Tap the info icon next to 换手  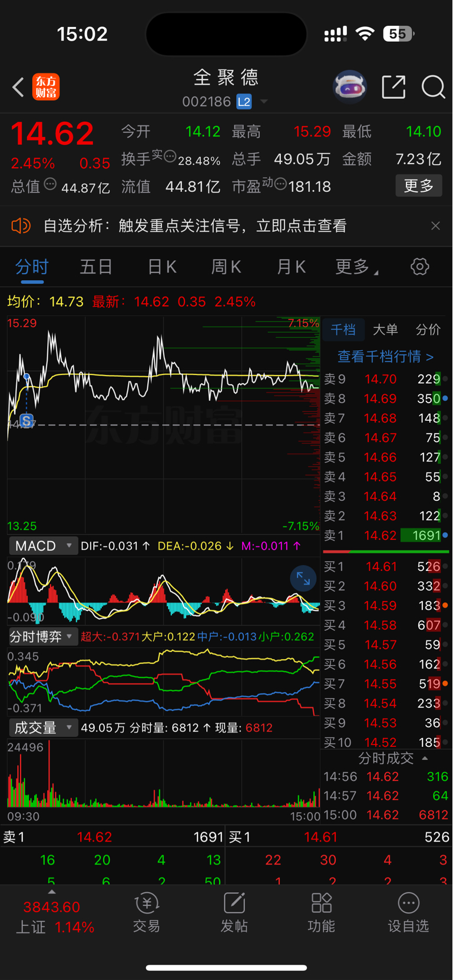pos(170,157)
